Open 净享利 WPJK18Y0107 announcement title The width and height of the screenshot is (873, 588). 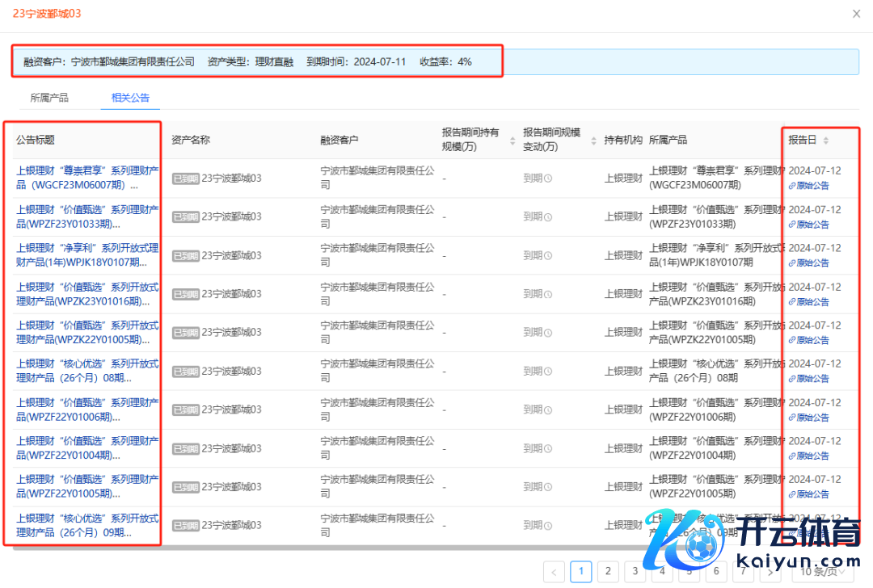pyautogui.click(x=87, y=255)
